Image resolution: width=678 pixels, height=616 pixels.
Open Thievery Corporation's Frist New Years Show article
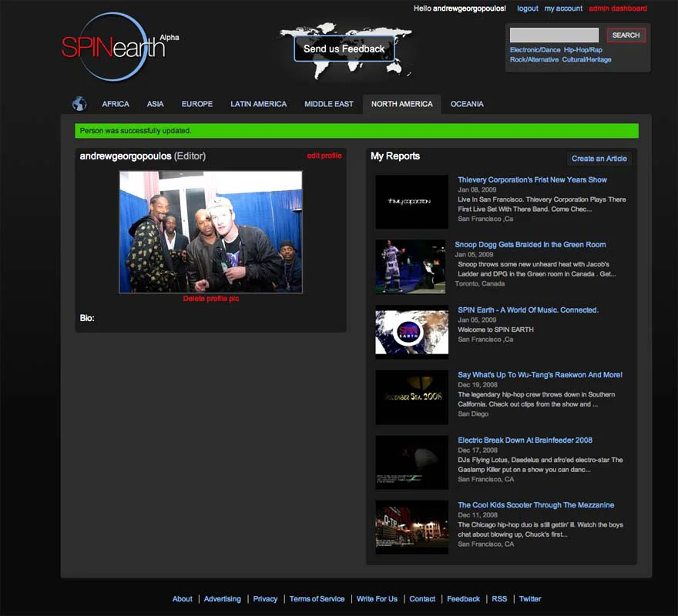coord(532,180)
